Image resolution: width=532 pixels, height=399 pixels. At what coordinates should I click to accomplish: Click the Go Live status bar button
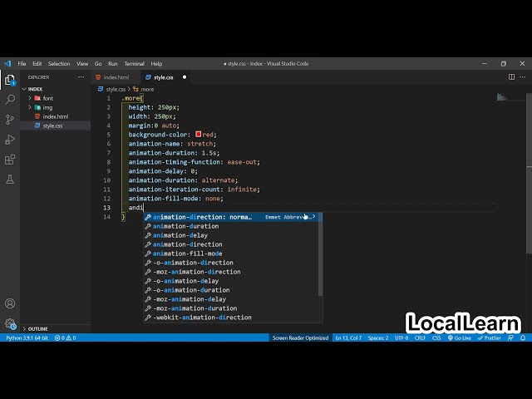460,338
